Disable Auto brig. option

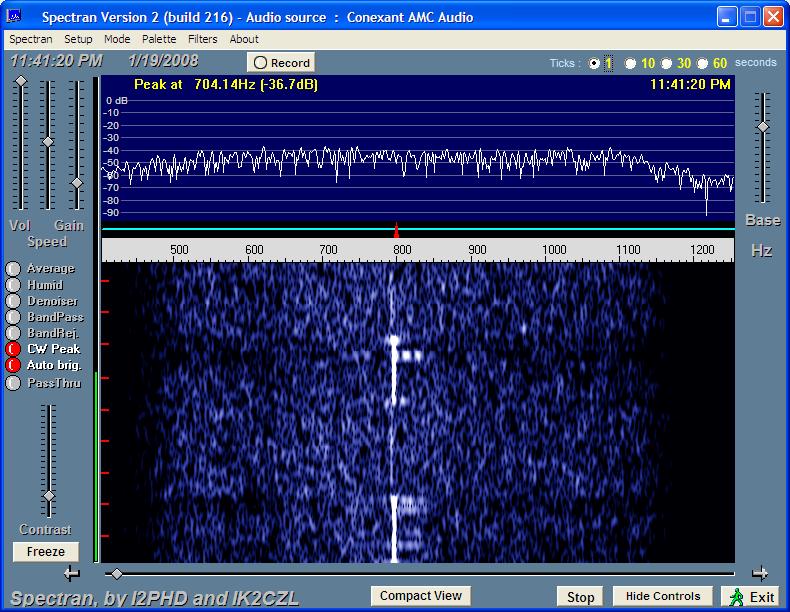pos(13,365)
